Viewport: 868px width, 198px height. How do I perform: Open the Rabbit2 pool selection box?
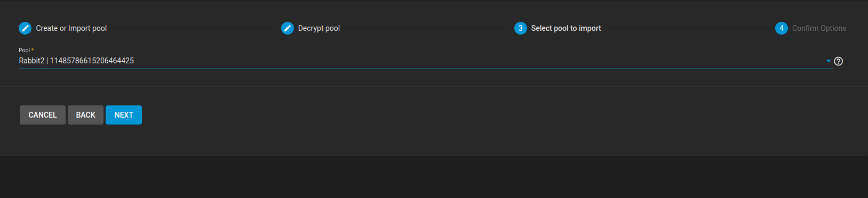pos(425,61)
